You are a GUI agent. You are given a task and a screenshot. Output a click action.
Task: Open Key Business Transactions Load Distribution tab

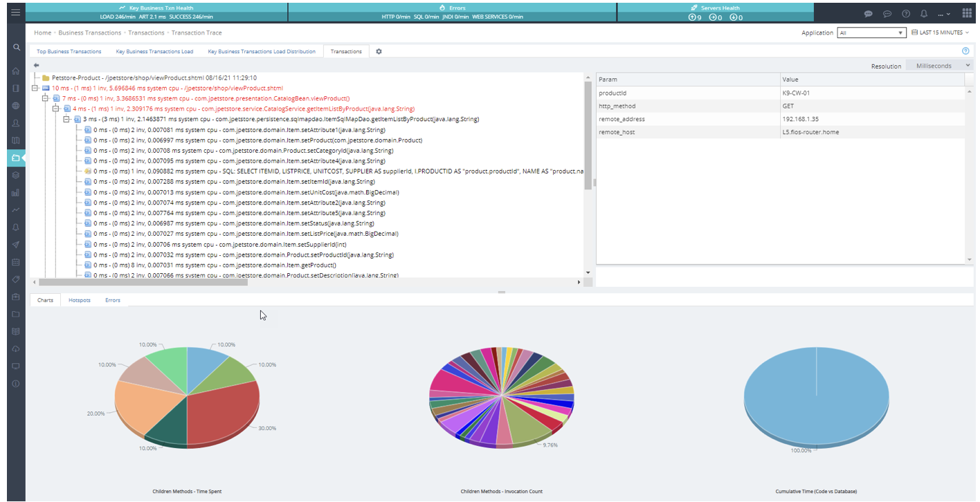tap(262, 51)
